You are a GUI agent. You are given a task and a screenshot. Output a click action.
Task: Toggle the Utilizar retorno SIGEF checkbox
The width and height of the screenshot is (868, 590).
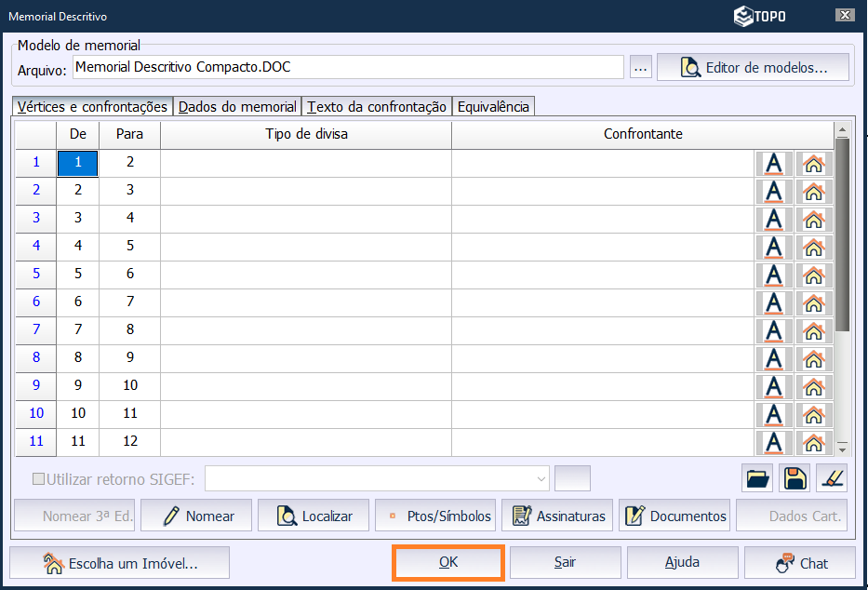[39, 479]
